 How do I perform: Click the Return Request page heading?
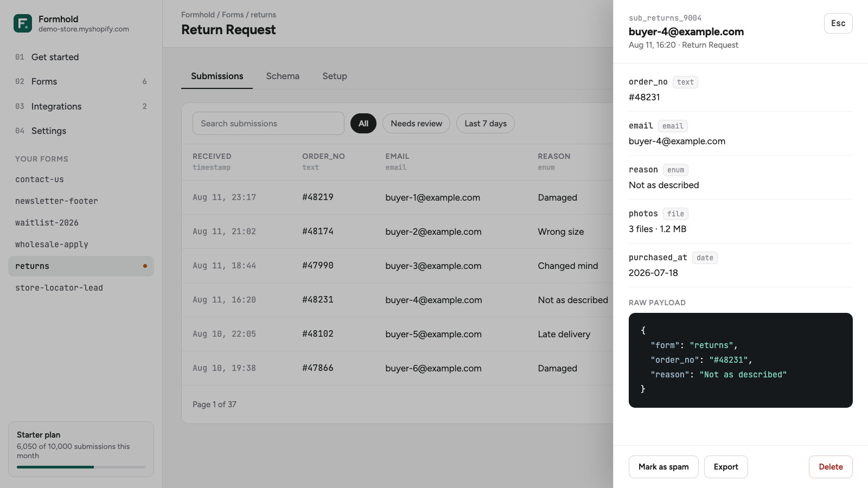(x=228, y=30)
